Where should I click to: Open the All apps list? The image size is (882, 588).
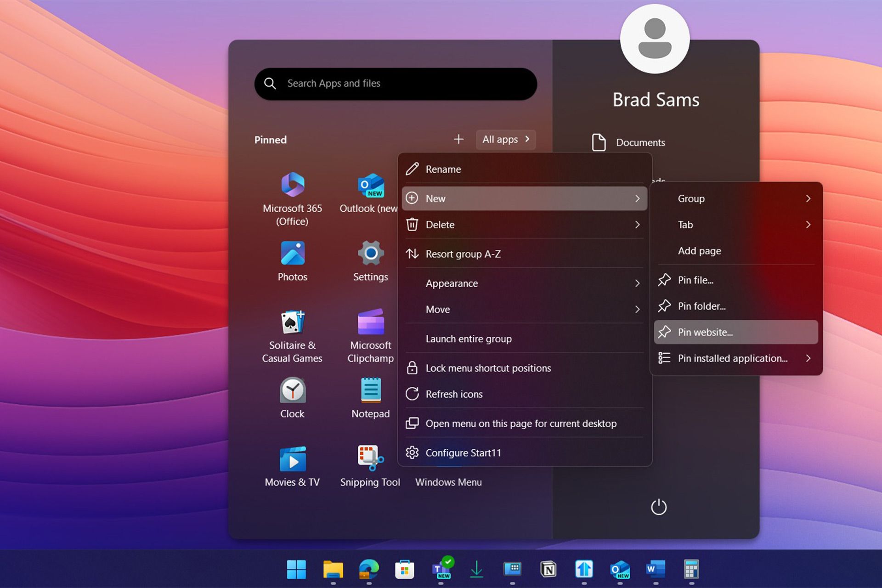point(505,139)
